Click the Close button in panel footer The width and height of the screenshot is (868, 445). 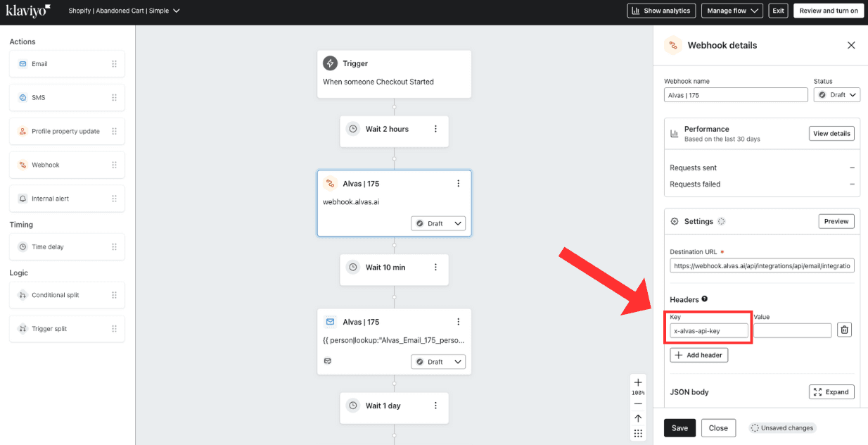(718, 428)
